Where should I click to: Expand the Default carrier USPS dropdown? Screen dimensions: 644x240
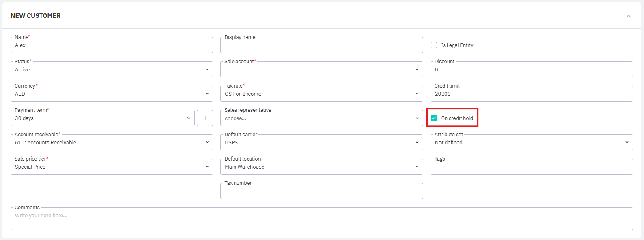321,142
